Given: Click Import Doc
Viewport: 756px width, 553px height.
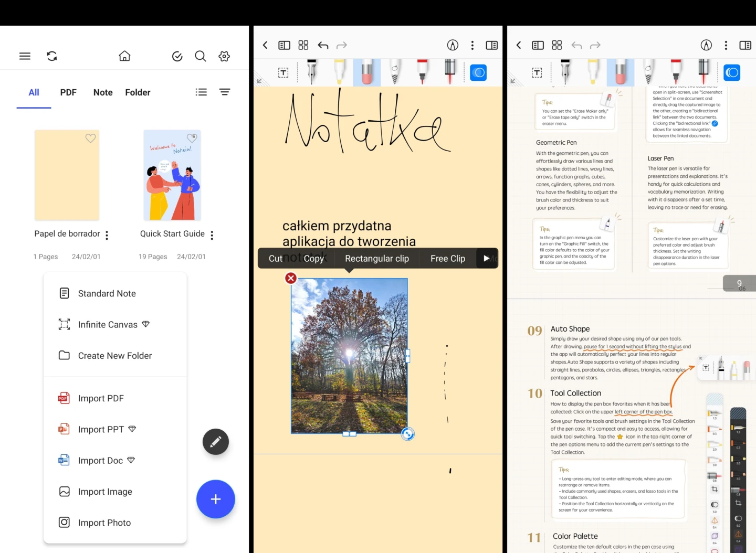Looking at the screenshot, I should point(115,461).
